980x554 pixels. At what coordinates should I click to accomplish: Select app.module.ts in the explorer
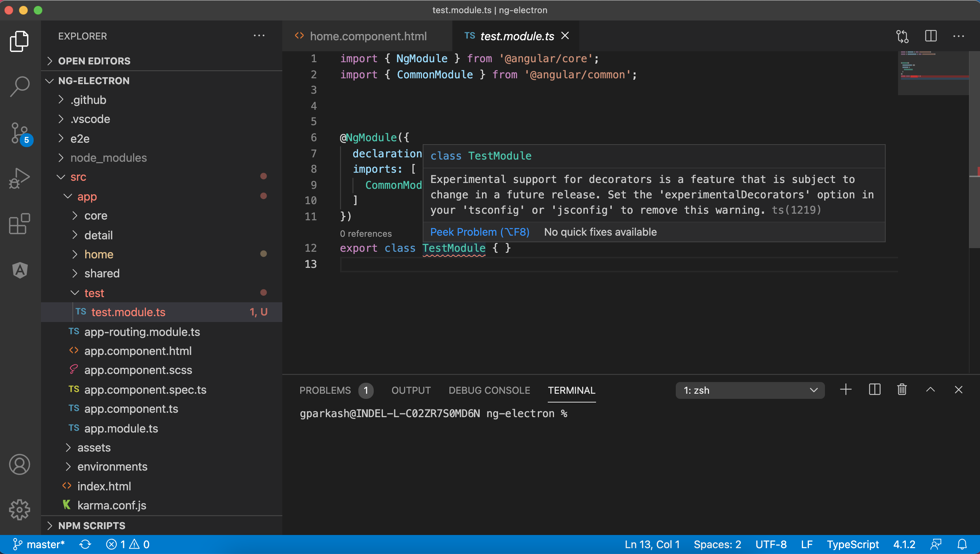pyautogui.click(x=121, y=428)
